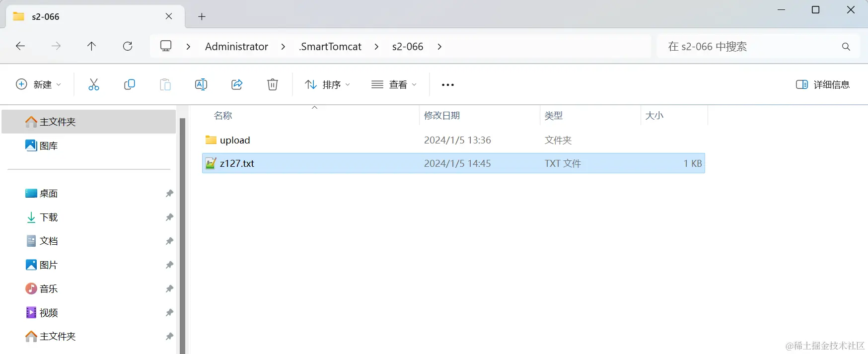Click the computer icon in address bar
868x354 pixels.
click(x=166, y=46)
